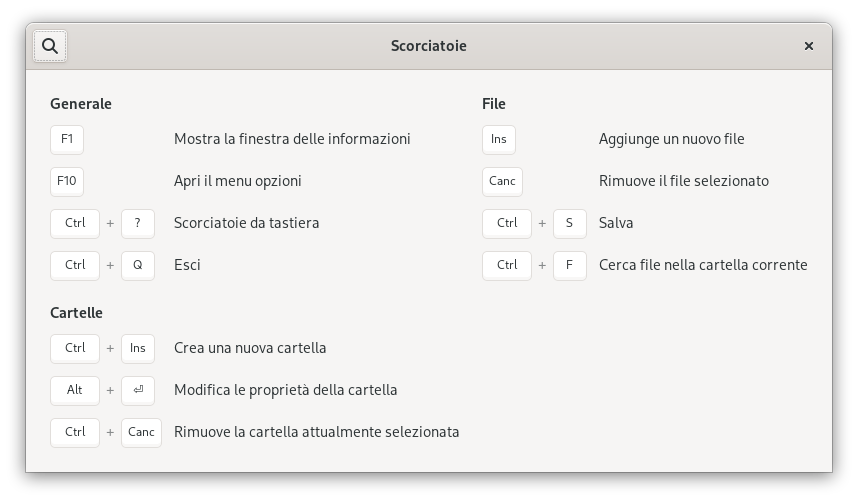The height and width of the screenshot is (501, 858).
Task: Click the Enter arrow key symbol
Action: coord(138,391)
